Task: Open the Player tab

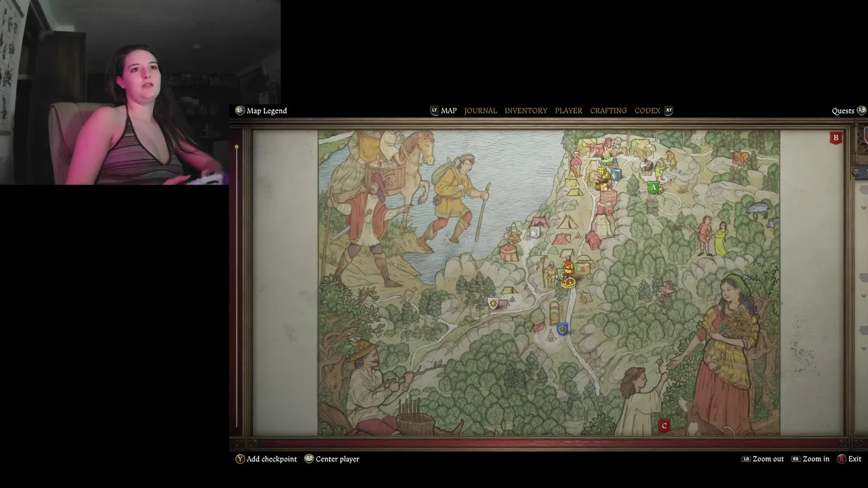Action: tap(568, 110)
